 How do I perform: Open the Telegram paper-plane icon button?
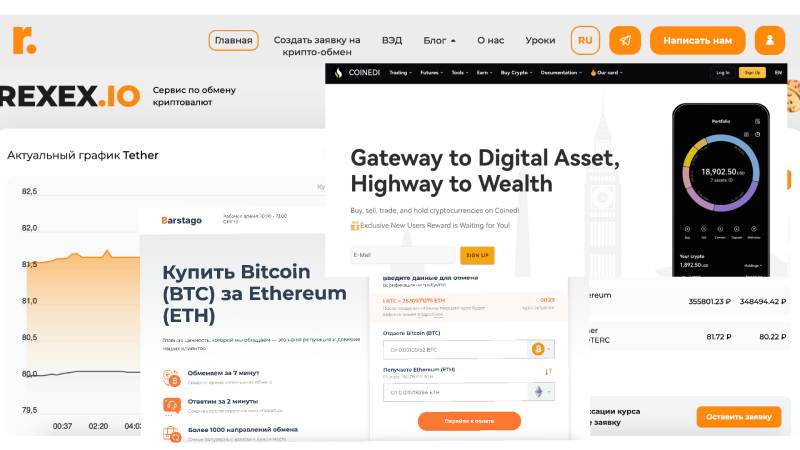[625, 40]
